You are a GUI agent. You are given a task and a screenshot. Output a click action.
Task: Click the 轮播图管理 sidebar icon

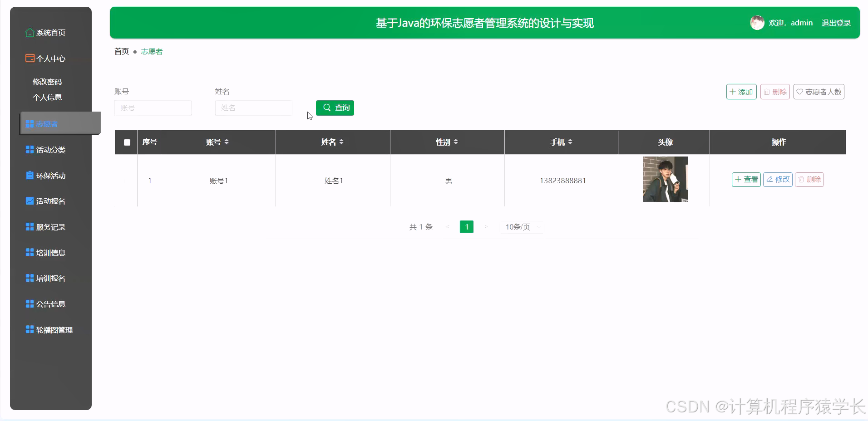tap(29, 329)
